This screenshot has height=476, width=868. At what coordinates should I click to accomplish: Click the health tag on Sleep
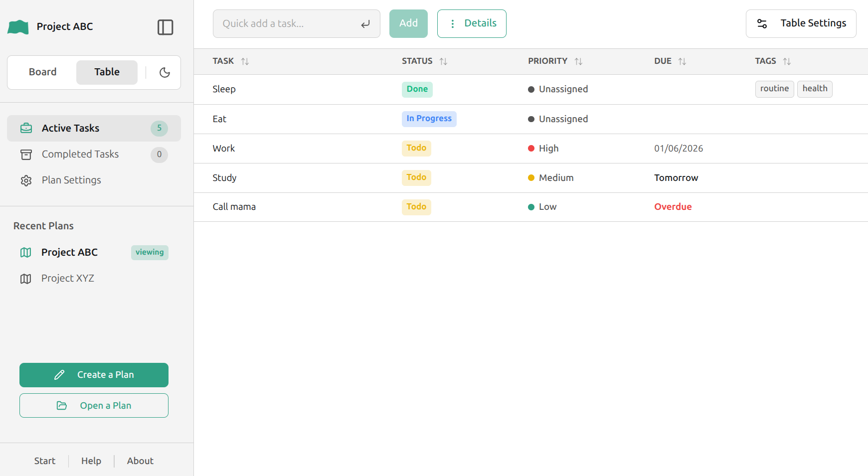click(x=815, y=89)
